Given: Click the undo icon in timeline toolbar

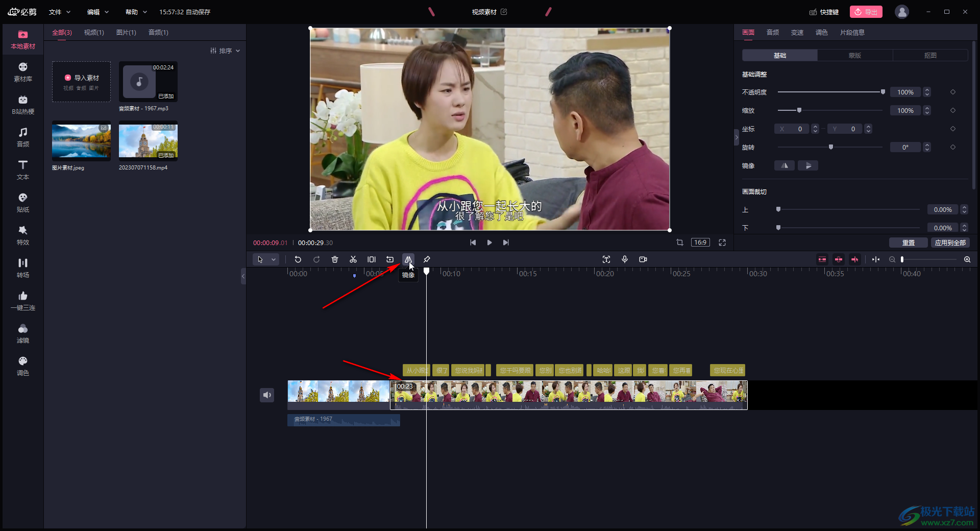Looking at the screenshot, I should 298,259.
